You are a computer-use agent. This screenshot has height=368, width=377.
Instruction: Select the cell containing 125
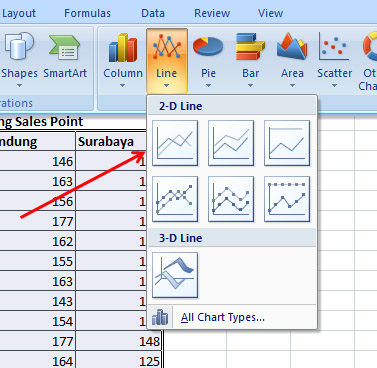119,361
